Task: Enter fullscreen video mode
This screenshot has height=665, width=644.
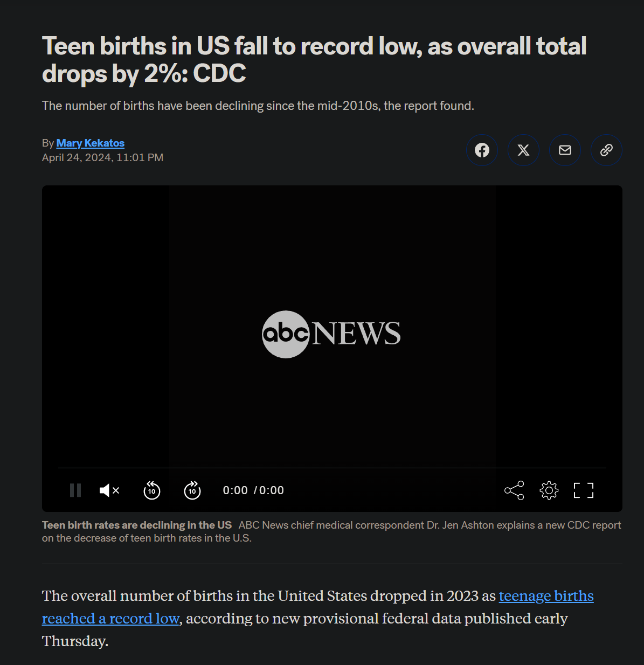Action: [583, 490]
